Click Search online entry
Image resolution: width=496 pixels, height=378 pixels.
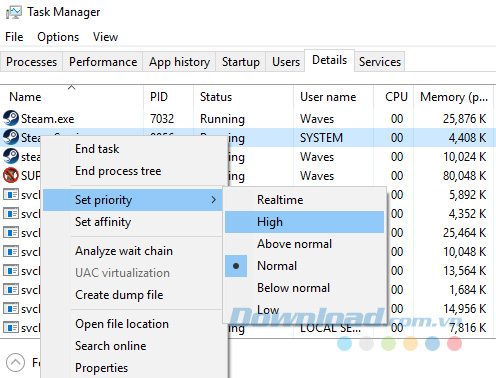pos(133,346)
